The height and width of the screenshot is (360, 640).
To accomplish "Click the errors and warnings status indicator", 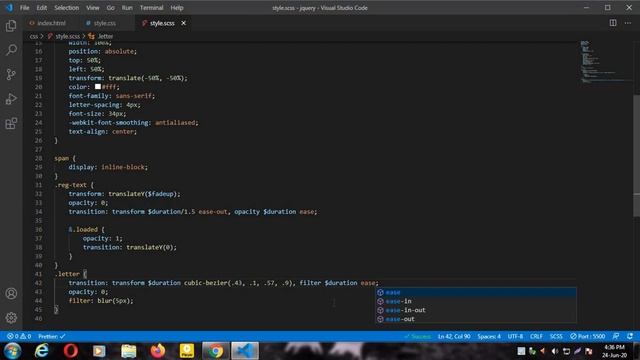I will pyautogui.click(x=19, y=336).
